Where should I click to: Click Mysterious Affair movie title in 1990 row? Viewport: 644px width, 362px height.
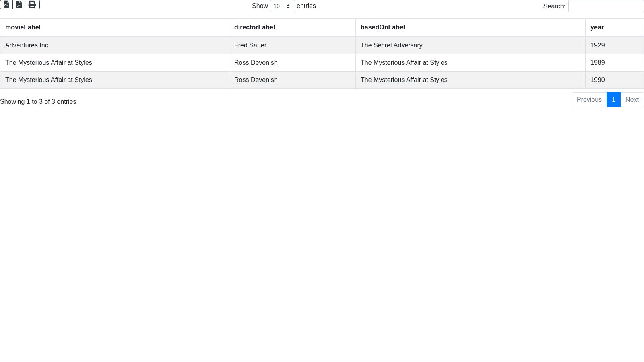pyautogui.click(x=48, y=80)
